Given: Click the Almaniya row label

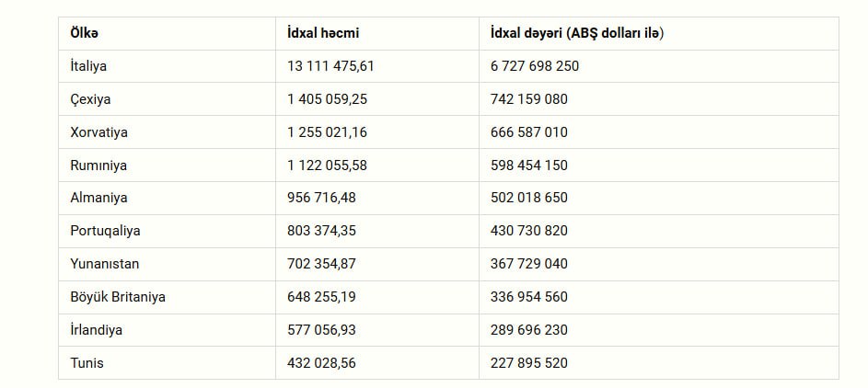Looking at the screenshot, I should [x=98, y=198].
